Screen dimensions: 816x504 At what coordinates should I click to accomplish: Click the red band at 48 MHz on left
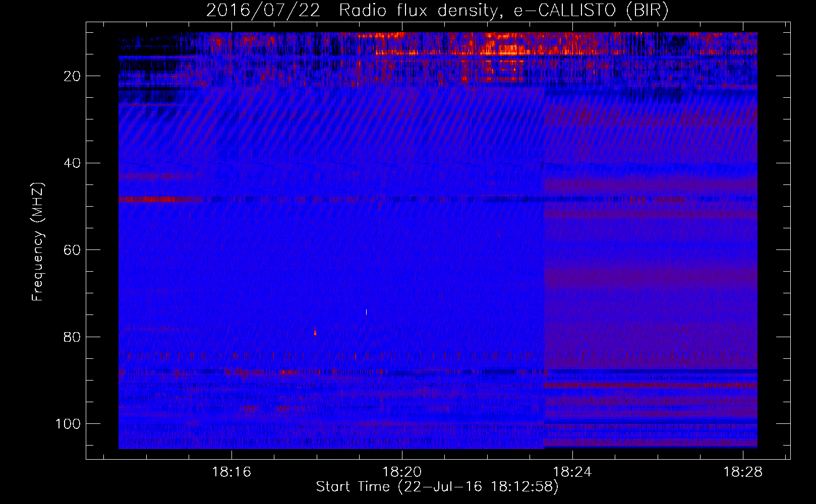click(x=160, y=199)
